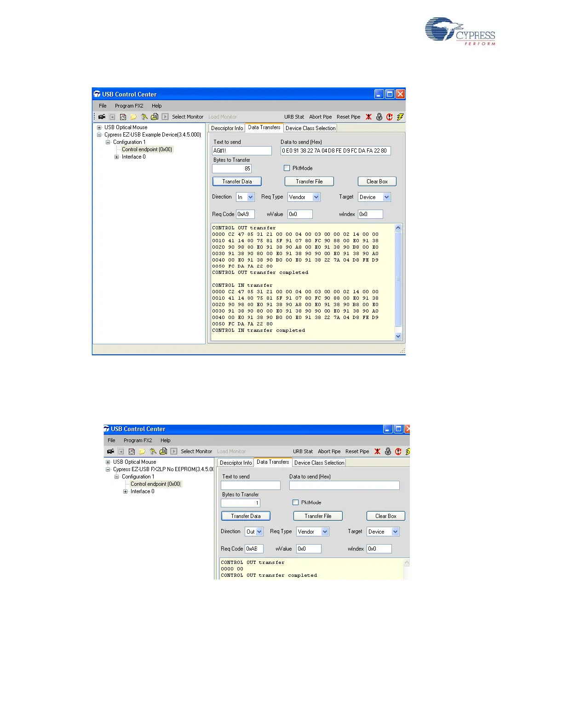The height and width of the screenshot is (728, 563).
Task: Click red X icon in FX2LP No EEPROM window
Action: 377,451
